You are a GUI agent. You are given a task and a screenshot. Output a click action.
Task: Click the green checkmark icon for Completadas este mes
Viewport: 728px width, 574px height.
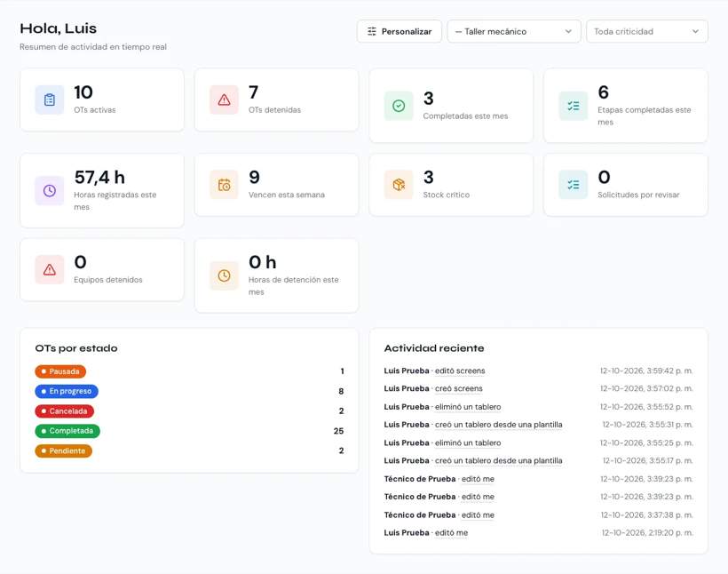[x=399, y=106]
